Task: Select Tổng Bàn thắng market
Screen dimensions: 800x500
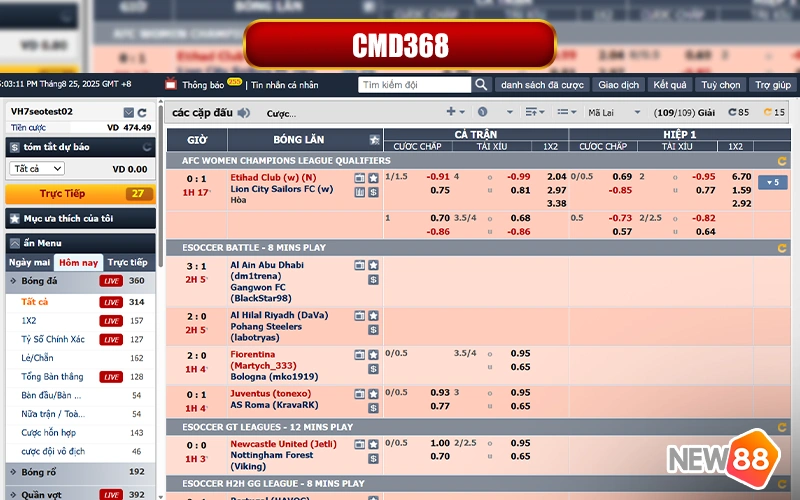Action: click(52, 377)
